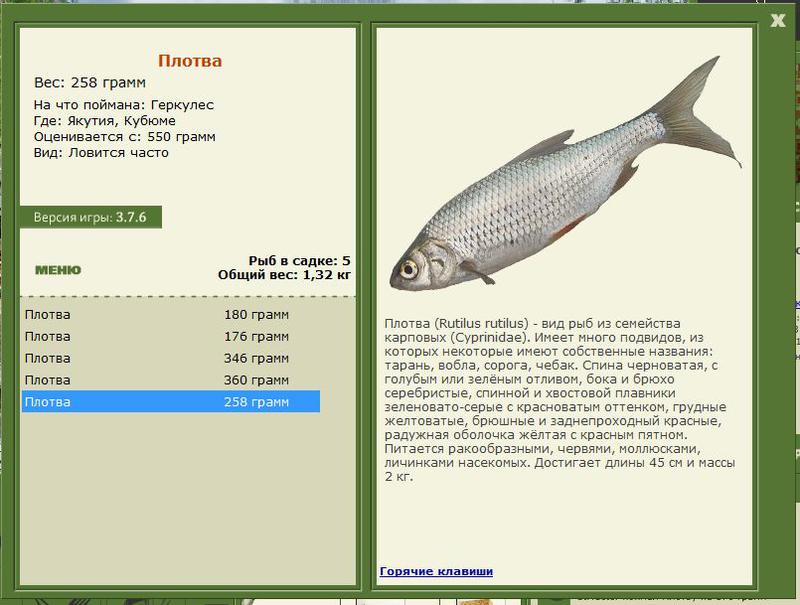Click the На что поймана: Геркулес text
The image size is (800, 605).
[x=123, y=105]
